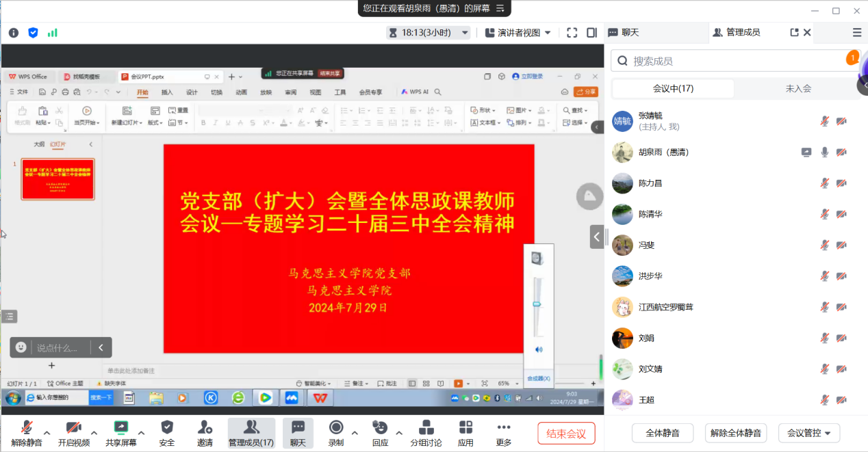Open the meeting info icon at top left
Image resolution: width=868 pixels, height=452 pixels.
14,32
